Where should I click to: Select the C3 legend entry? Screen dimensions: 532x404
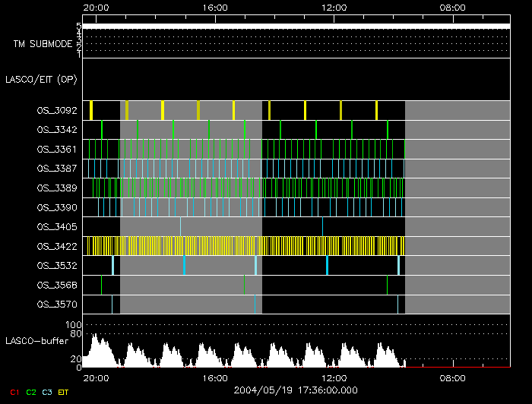47,391
